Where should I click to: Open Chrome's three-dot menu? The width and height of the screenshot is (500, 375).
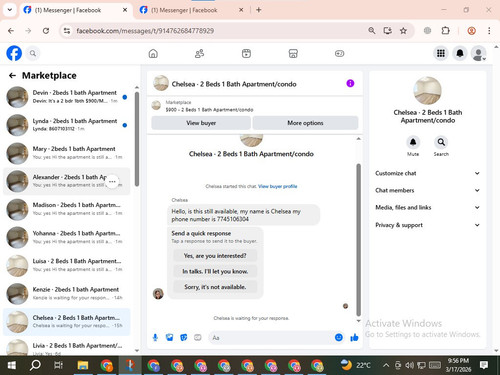click(489, 31)
